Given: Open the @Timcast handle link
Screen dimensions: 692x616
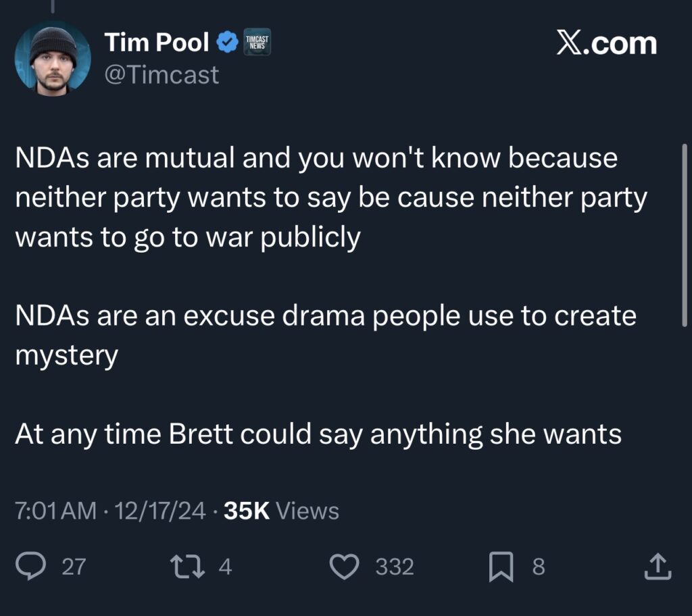Looking at the screenshot, I should [x=161, y=74].
